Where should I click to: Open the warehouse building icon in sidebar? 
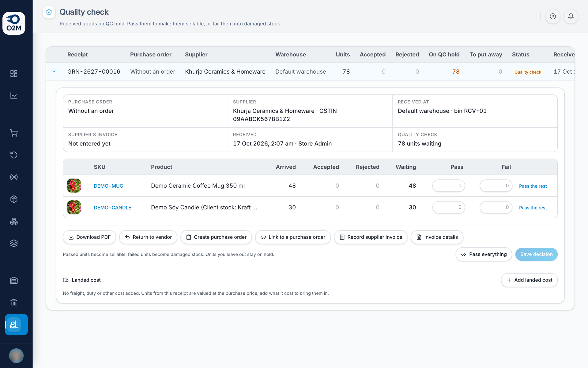point(14,280)
